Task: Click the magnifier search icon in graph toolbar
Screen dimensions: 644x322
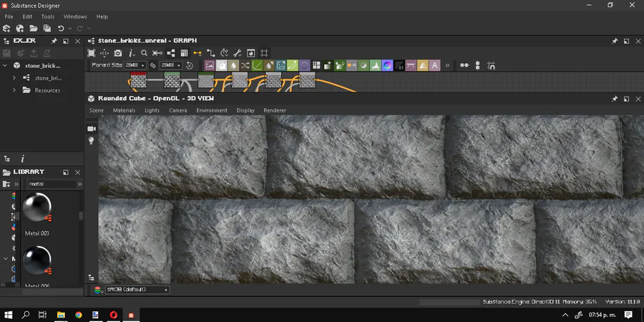Action: [144, 53]
